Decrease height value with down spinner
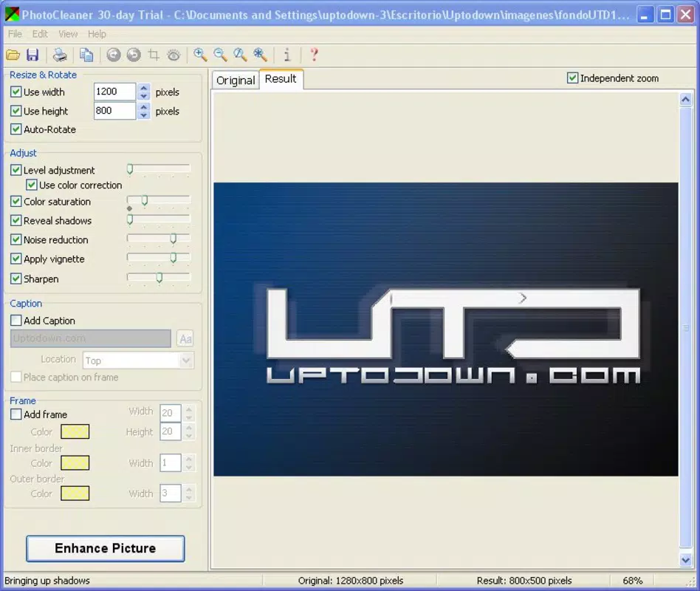The width and height of the screenshot is (700, 591). [143, 115]
